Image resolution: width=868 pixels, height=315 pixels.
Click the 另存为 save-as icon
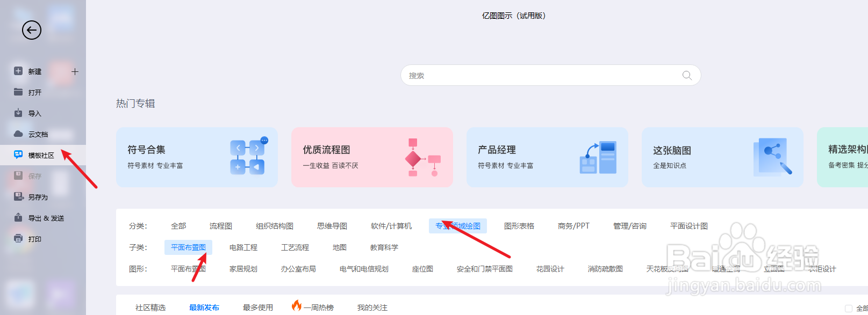coord(18,196)
